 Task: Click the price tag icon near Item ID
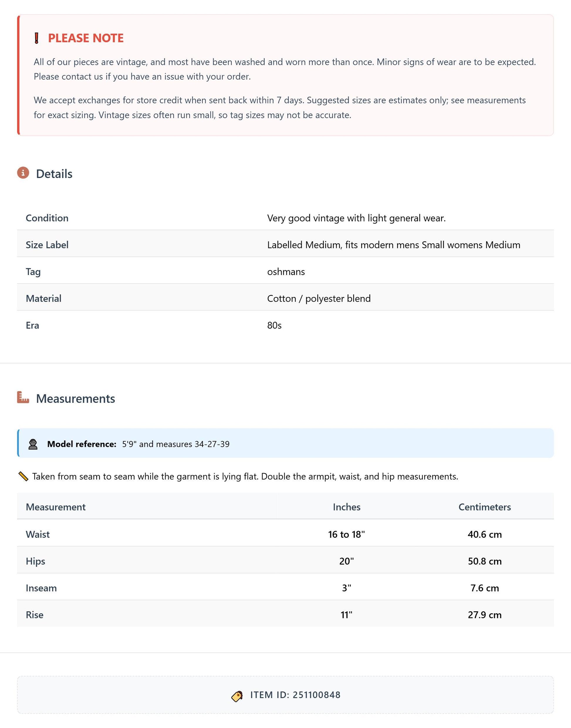[237, 697]
